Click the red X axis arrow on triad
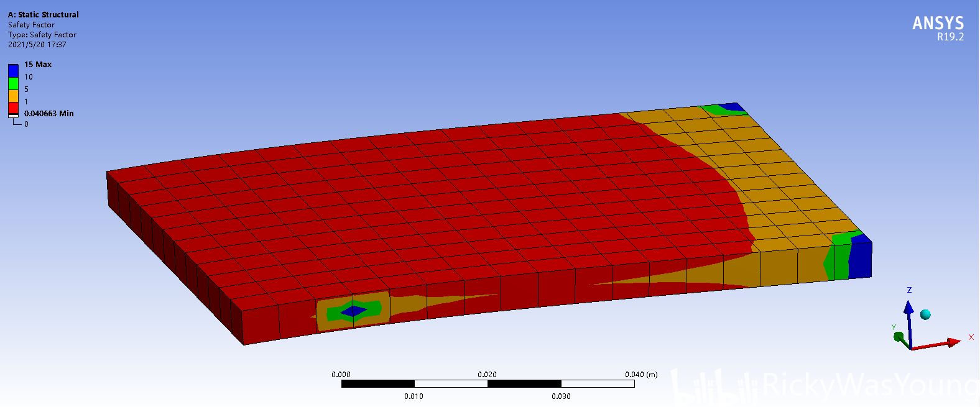Viewport: 980px width, 407px height. click(x=950, y=342)
